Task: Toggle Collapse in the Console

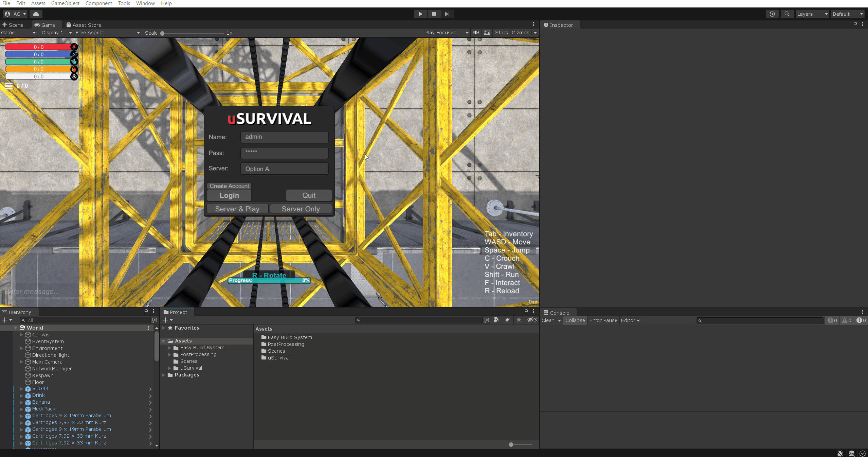Action: 575,320
